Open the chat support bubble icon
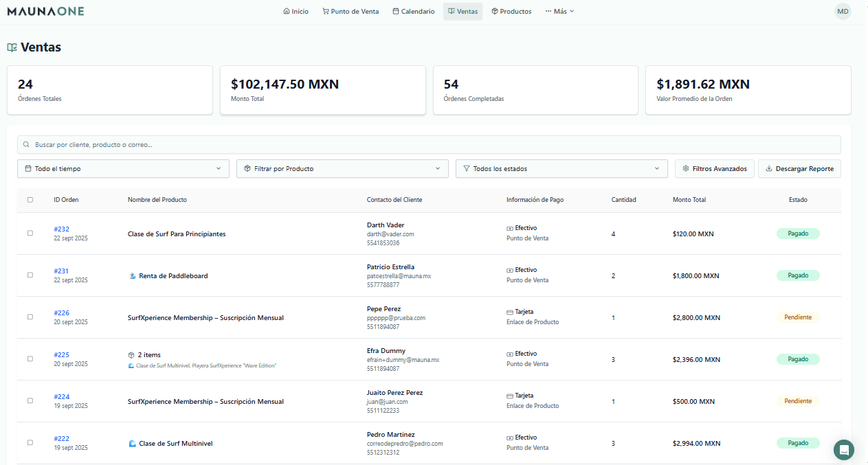 click(x=844, y=450)
